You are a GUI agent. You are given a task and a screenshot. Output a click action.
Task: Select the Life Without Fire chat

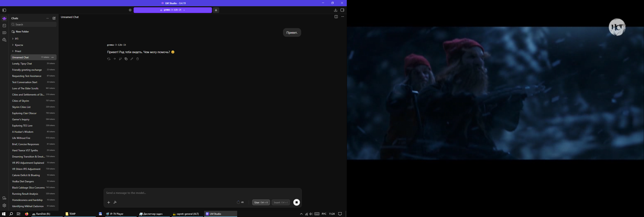pos(33,138)
